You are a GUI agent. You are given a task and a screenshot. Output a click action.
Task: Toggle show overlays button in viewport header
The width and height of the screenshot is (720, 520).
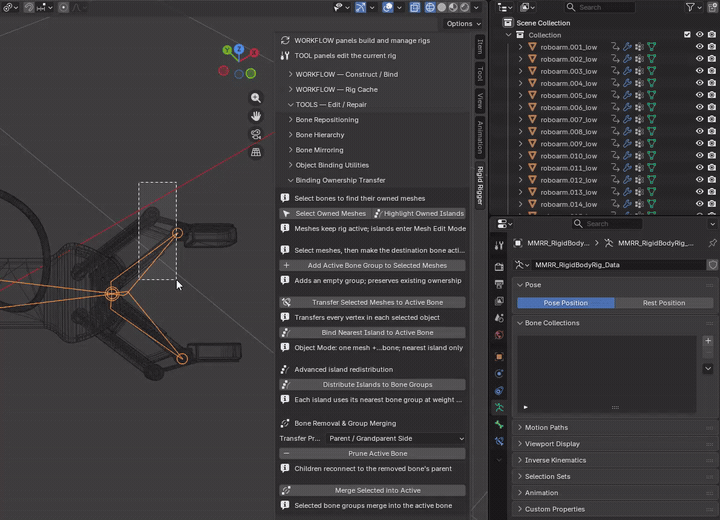coord(388,7)
